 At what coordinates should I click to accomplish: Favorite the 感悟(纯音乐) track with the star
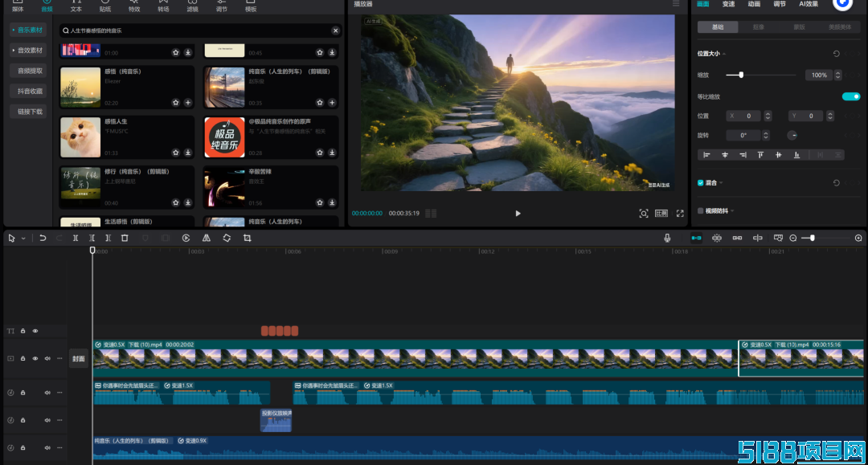coord(175,102)
